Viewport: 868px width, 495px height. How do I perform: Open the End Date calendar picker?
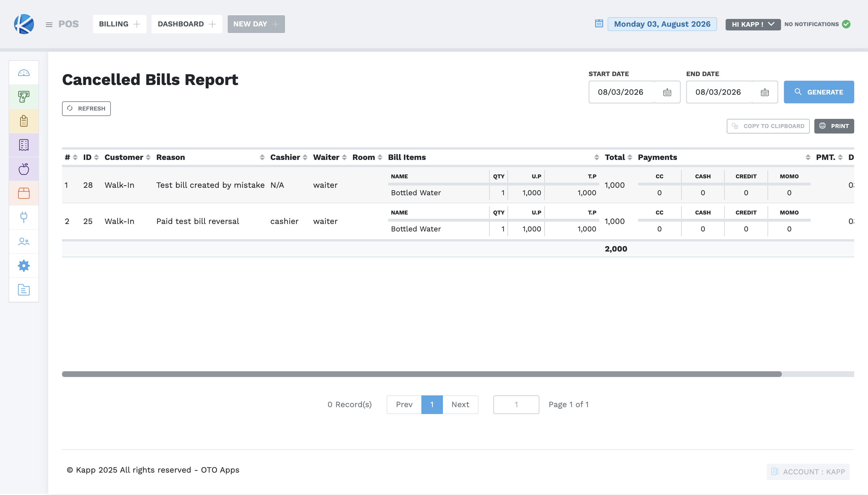765,92
